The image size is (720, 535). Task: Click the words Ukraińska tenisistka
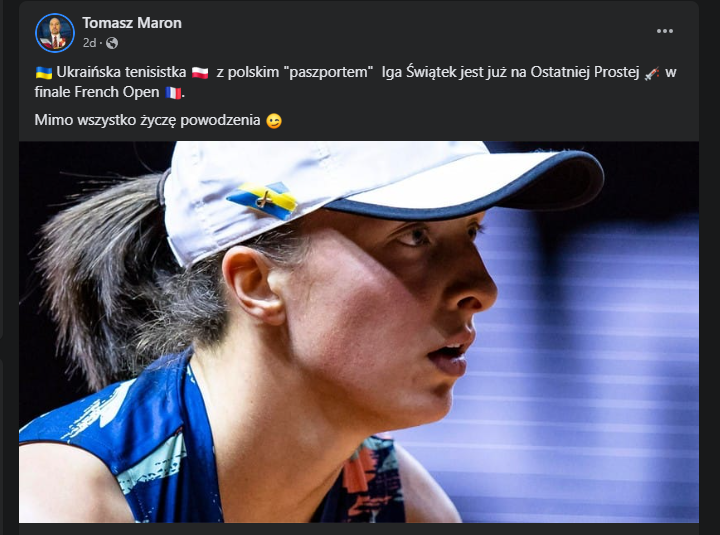tap(121, 73)
